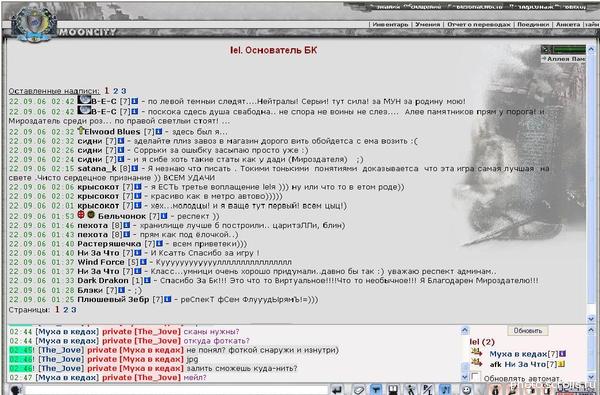Open info icon next to satana_k

[x=135, y=168]
